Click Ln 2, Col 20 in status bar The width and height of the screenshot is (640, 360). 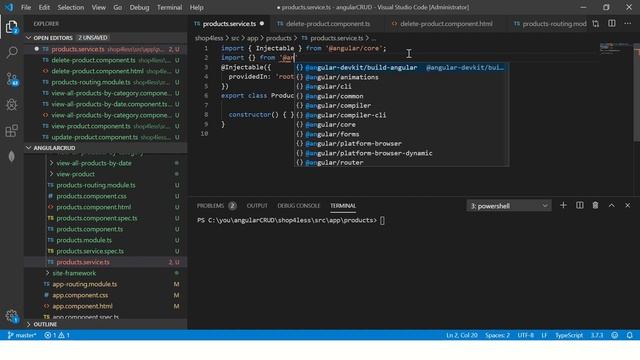point(462,335)
